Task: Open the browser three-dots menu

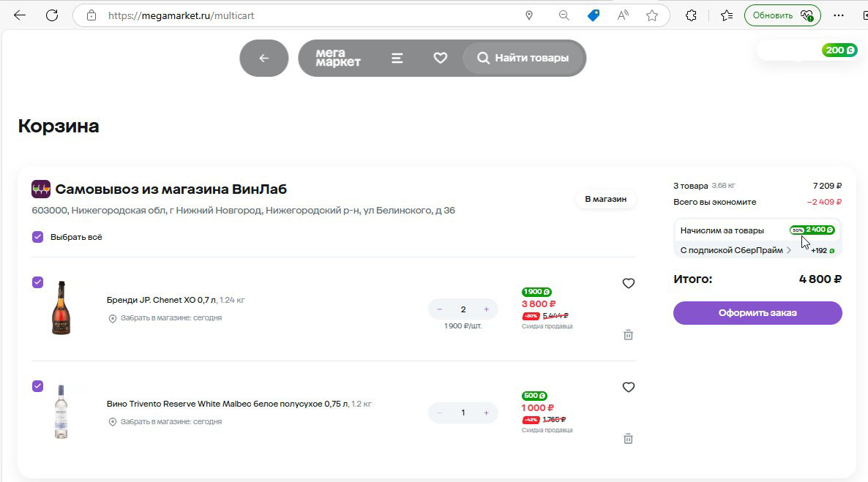Action: point(839,15)
